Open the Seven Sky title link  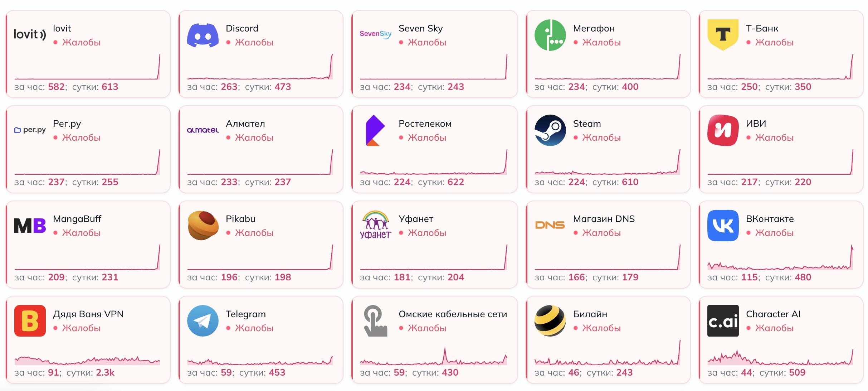(420, 28)
